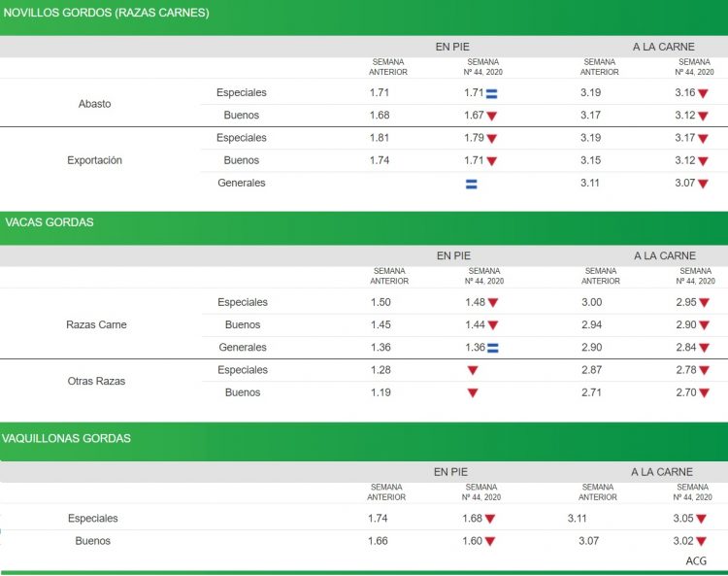Image resolution: width=728 pixels, height=576 pixels.
Task: Click the A La Carne column header under Vacas Gordas
Action: point(665,256)
